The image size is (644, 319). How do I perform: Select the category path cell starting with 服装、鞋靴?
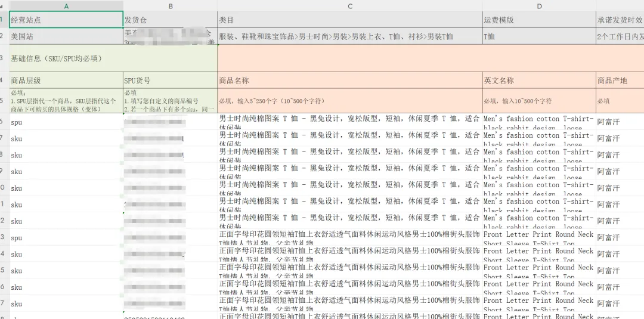pyautogui.click(x=350, y=36)
